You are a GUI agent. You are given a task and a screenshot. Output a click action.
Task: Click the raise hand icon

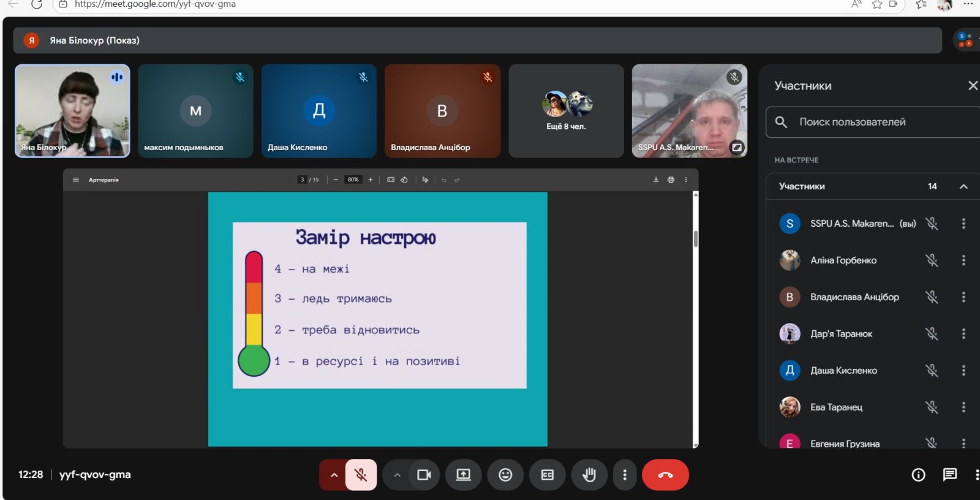[589, 475]
